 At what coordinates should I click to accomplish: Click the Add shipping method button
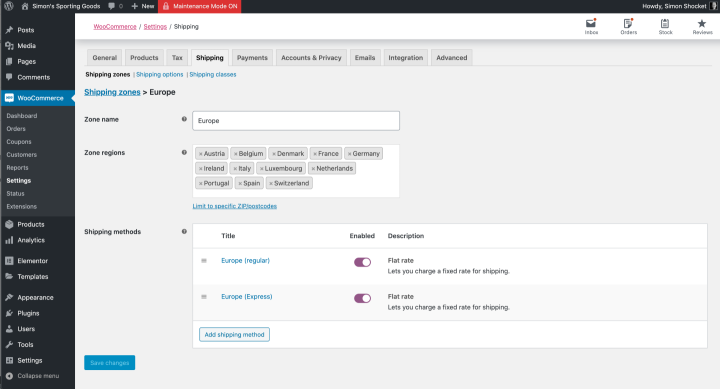pos(234,334)
